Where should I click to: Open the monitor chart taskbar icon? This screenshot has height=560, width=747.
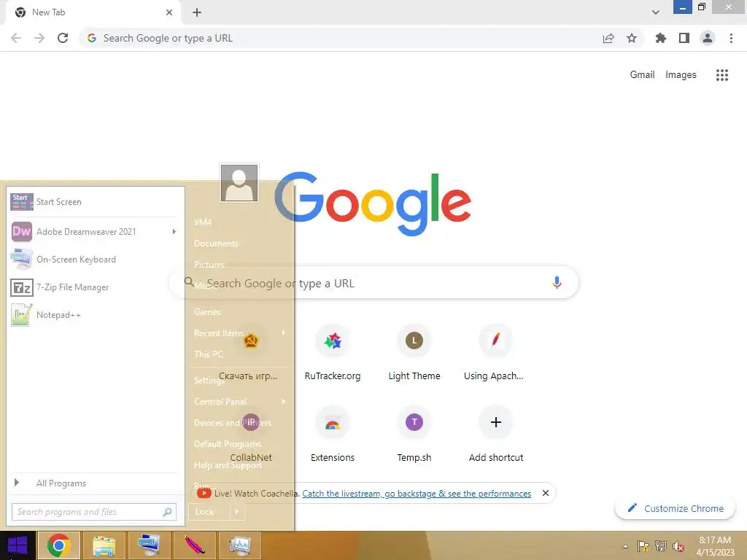239,545
